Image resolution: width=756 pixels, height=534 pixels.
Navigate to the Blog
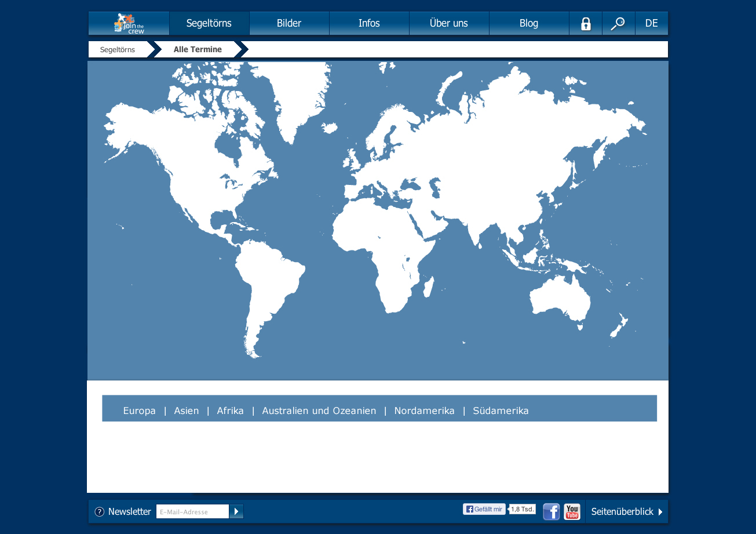coord(529,23)
